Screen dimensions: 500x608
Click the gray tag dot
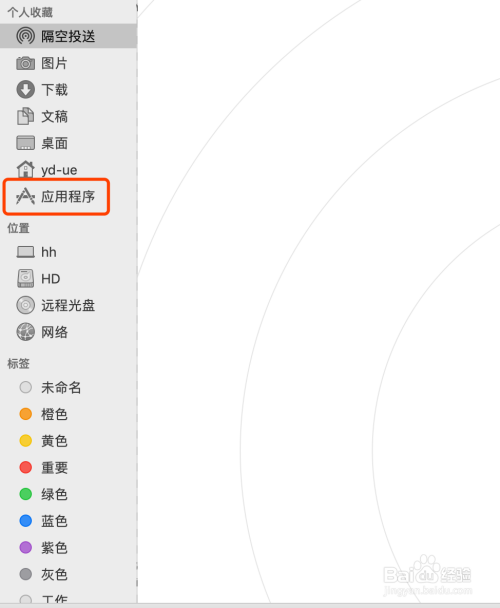pos(26,574)
